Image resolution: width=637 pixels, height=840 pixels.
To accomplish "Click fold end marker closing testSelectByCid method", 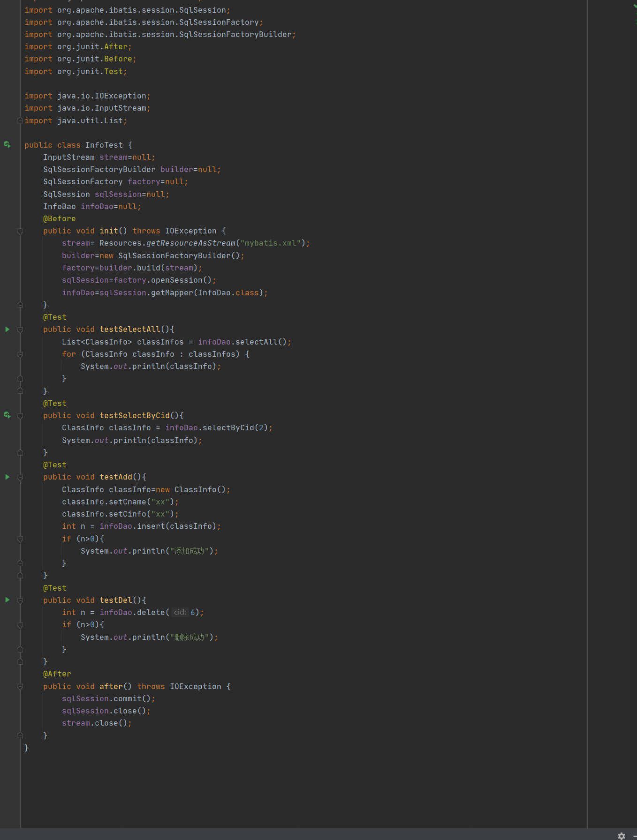I will (20, 452).
